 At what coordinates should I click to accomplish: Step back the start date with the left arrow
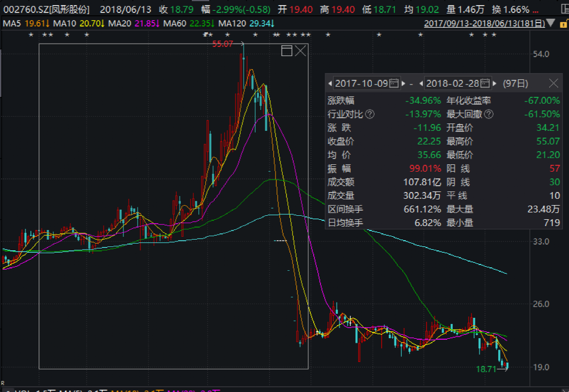[x=330, y=83]
